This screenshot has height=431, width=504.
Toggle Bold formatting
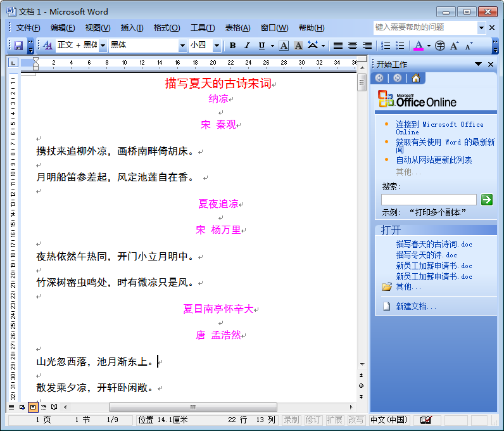point(232,46)
